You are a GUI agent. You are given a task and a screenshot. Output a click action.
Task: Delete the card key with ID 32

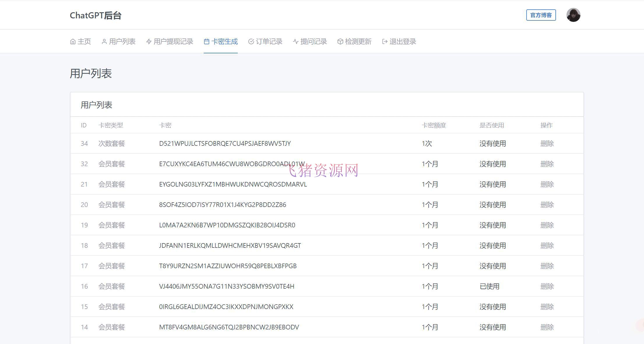pos(547,164)
